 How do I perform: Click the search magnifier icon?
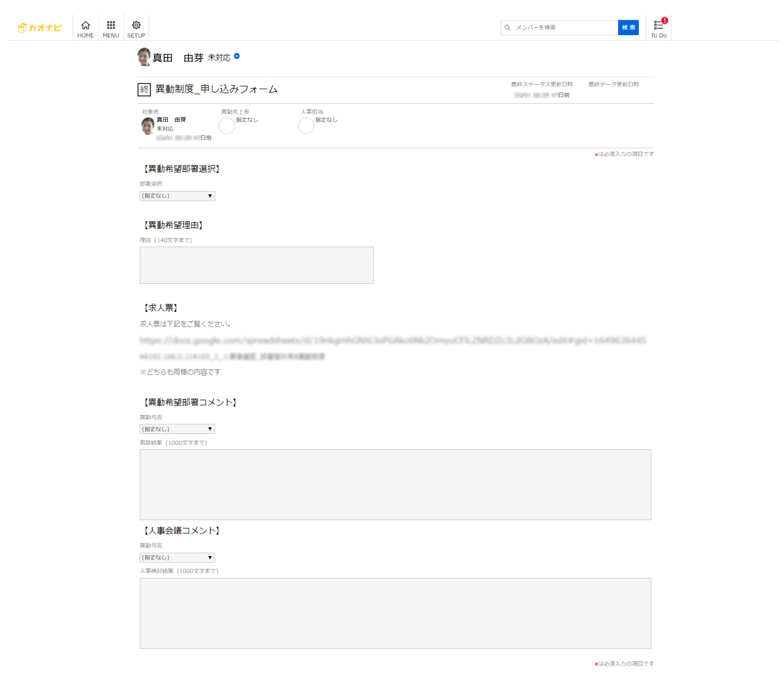(507, 27)
